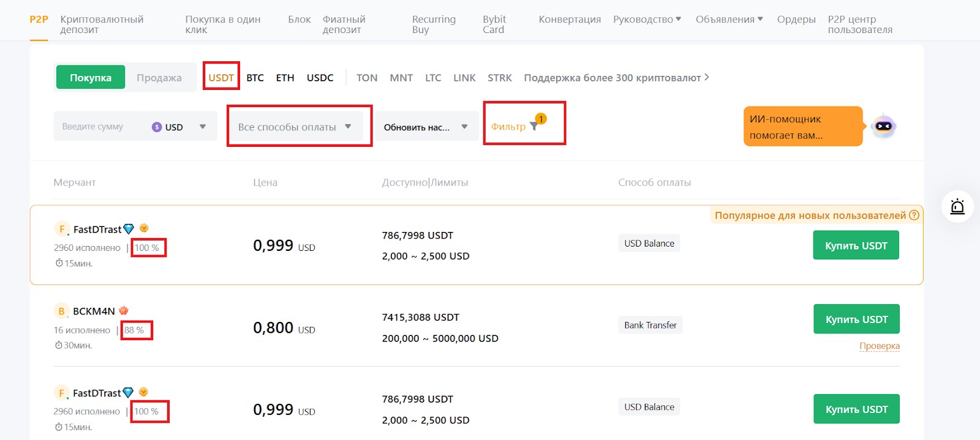Viewport: 980px width, 440px height.
Task: Open Bybit Card page
Action: [494, 24]
